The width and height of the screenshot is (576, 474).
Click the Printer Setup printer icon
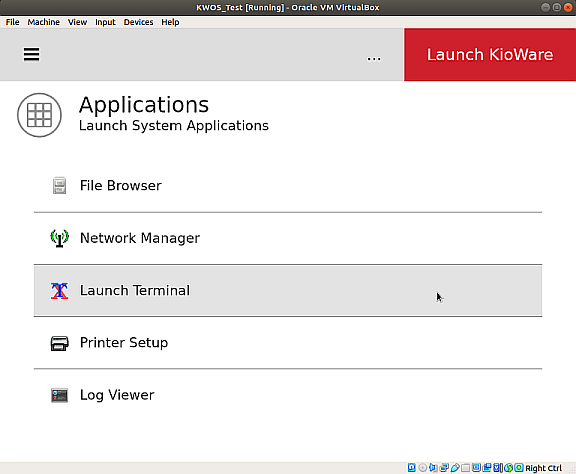(59, 343)
